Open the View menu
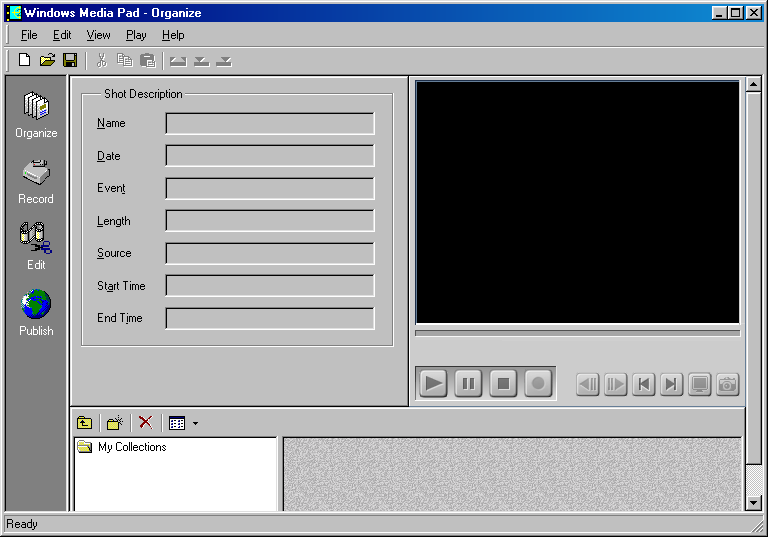This screenshot has height=537, width=768. tap(98, 35)
